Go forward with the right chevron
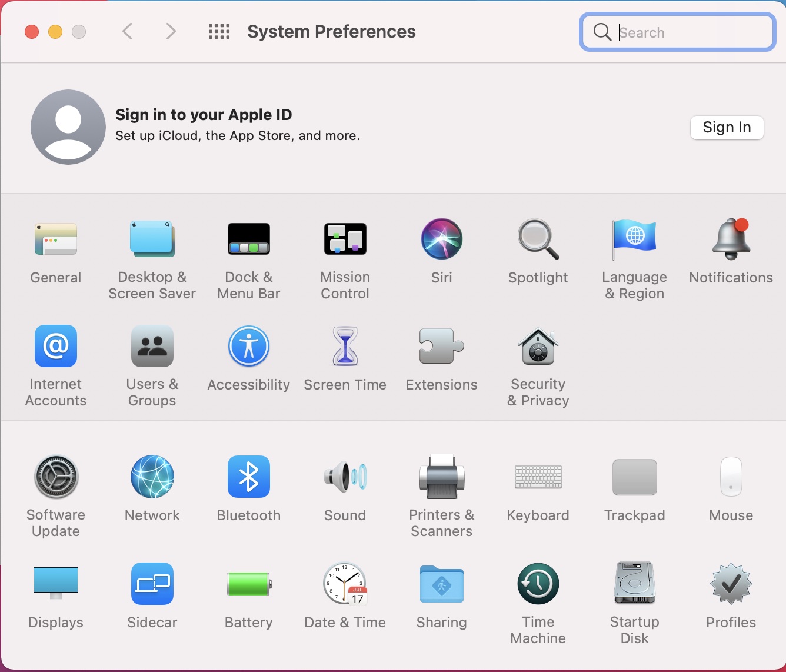 tap(171, 31)
